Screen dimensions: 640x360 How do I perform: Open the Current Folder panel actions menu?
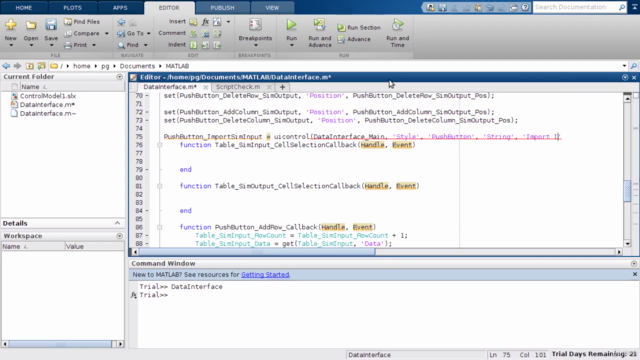tap(119, 77)
